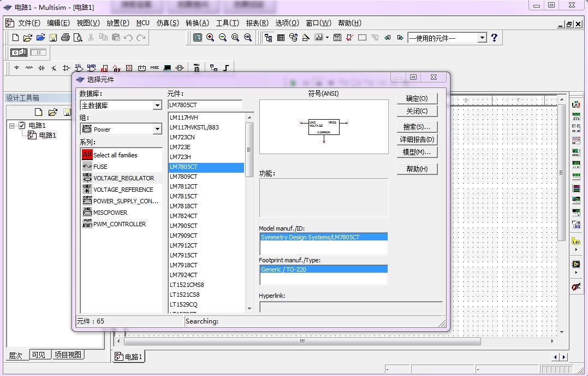This screenshot has height=376, width=588.
Task: Open the 详细报告(D) button
Action: click(x=417, y=139)
